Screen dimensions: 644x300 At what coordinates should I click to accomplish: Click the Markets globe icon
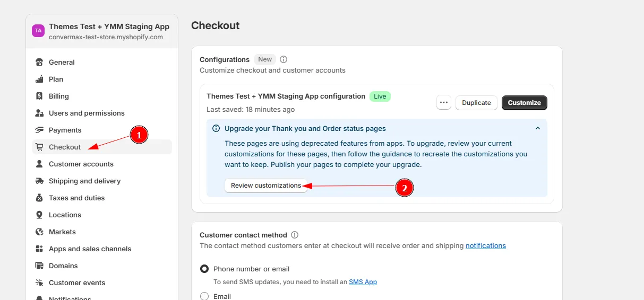[x=39, y=232]
